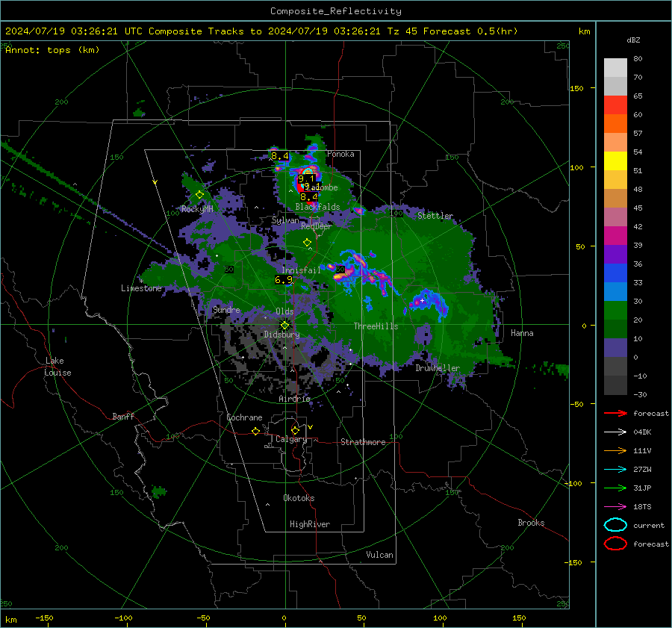Screen dimensions: 672x628
Task: Click the -150 tick on bottom axis
Action: [44, 618]
